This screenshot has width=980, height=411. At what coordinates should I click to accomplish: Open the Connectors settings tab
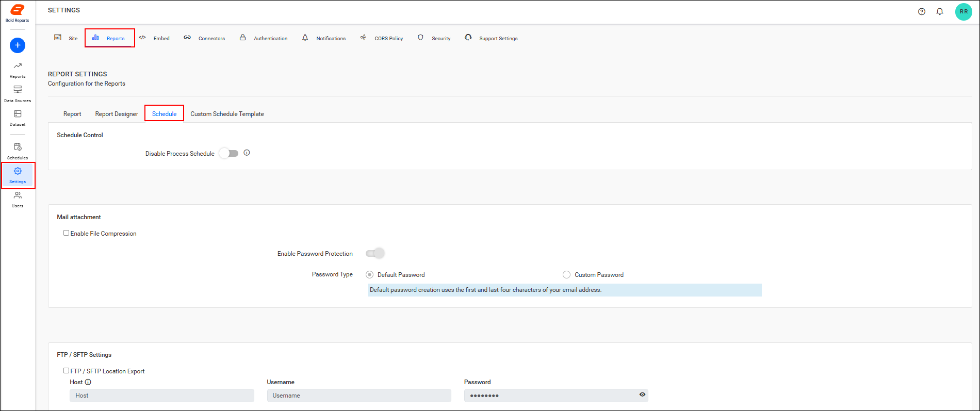(204, 38)
